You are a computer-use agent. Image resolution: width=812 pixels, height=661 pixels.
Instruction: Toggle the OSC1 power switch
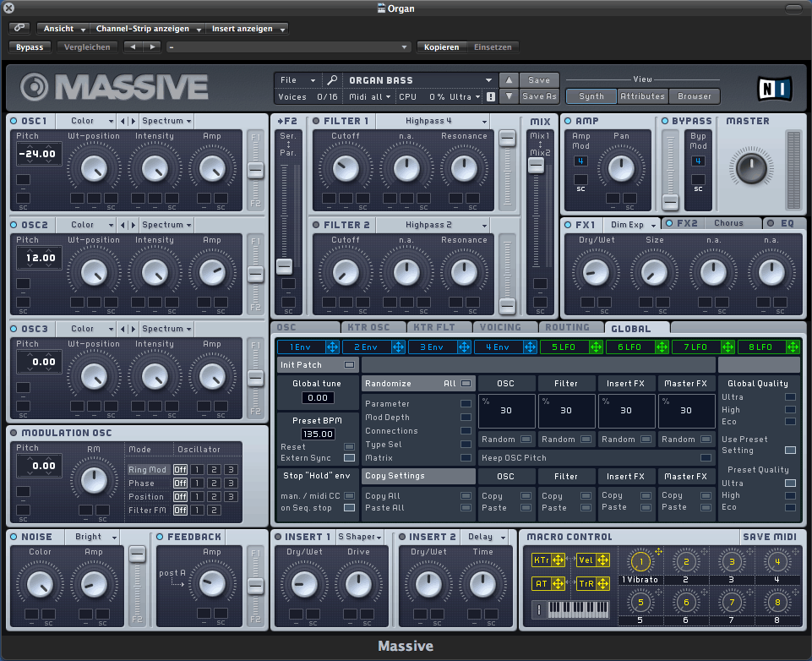click(14, 121)
